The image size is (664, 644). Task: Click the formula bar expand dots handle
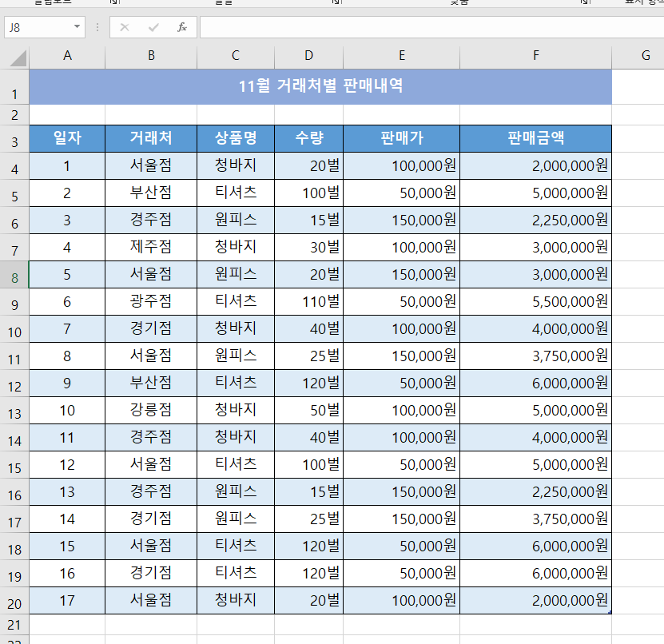tap(97, 27)
